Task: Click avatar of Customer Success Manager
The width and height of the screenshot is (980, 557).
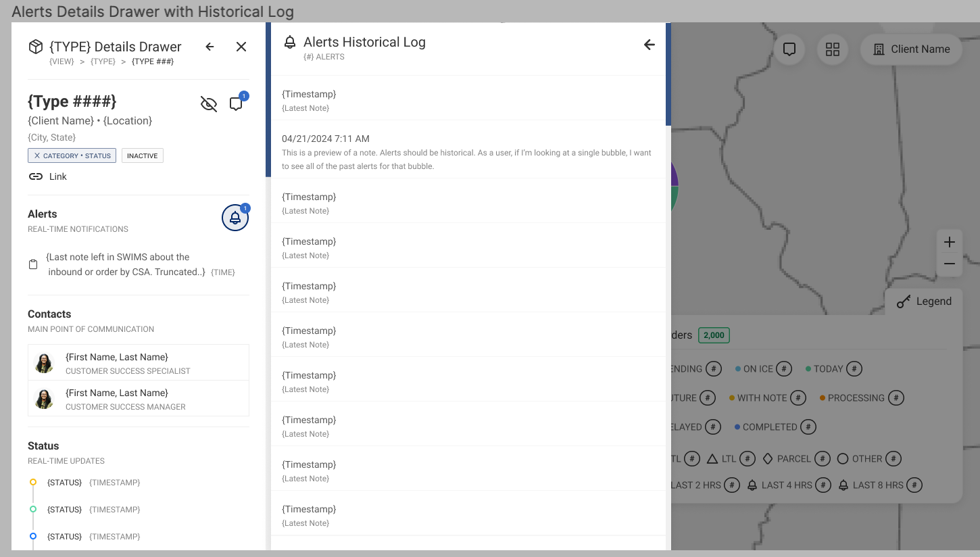Action: click(x=44, y=399)
